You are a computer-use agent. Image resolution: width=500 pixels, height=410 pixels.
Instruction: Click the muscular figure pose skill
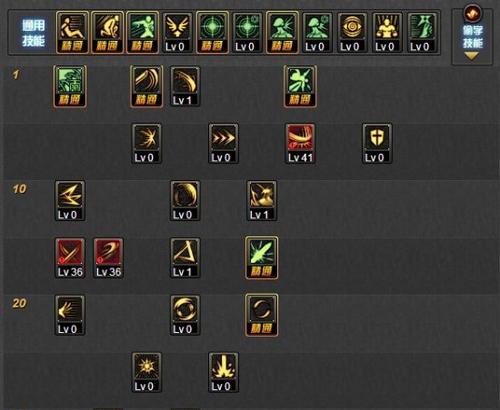click(387, 33)
